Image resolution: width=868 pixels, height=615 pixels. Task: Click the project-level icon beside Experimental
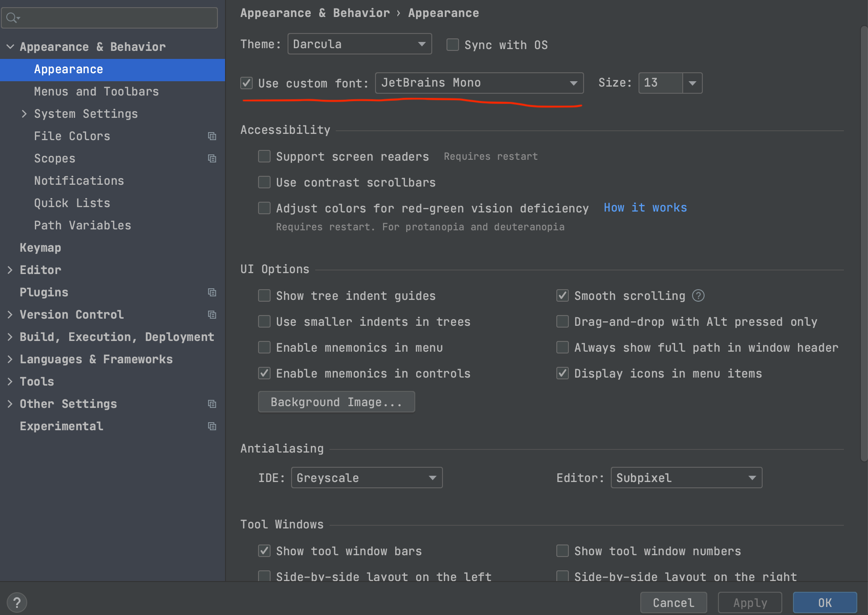pyautogui.click(x=212, y=426)
